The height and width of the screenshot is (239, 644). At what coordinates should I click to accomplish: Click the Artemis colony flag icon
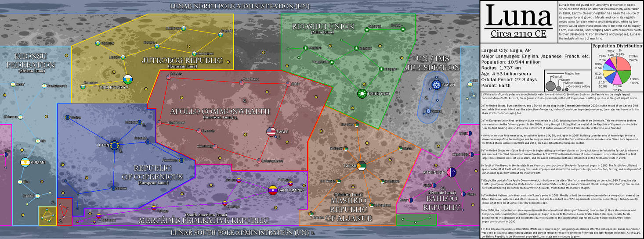click(168, 77)
